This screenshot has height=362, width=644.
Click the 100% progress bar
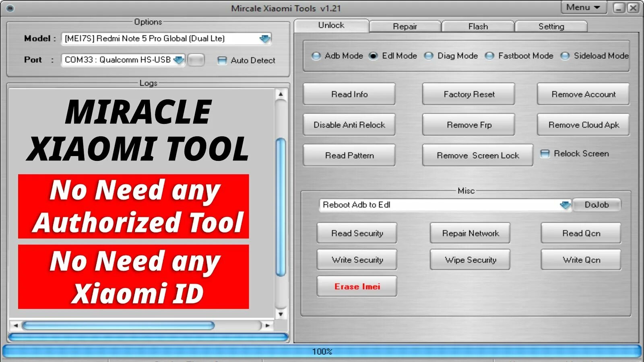(322, 352)
